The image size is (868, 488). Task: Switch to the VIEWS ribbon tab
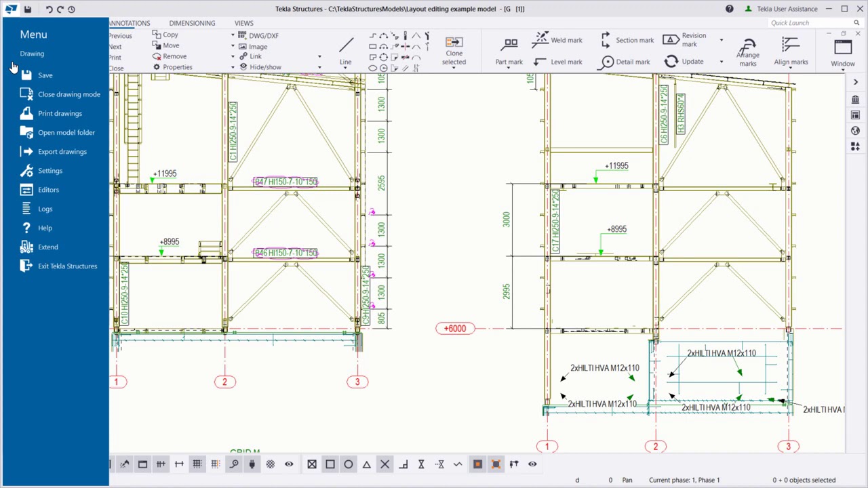click(243, 23)
